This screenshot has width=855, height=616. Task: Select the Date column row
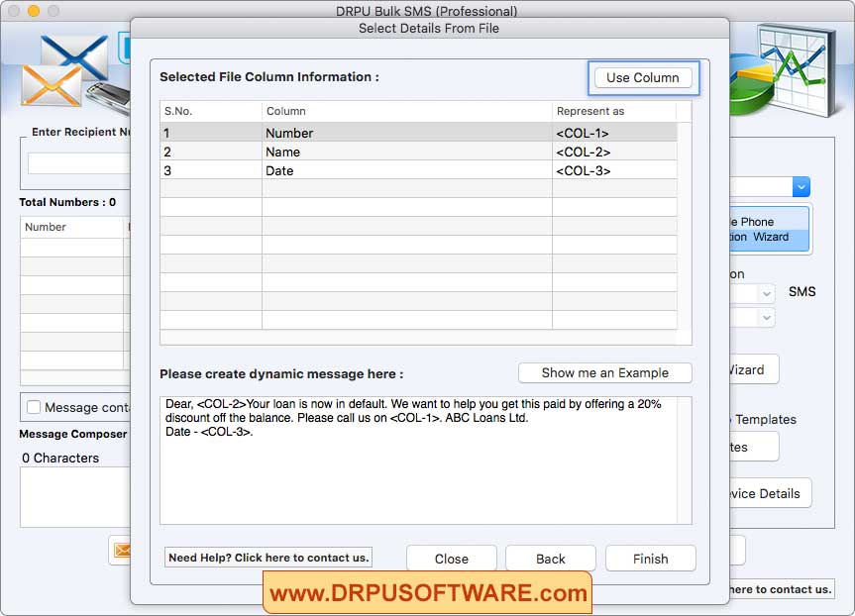(x=419, y=170)
